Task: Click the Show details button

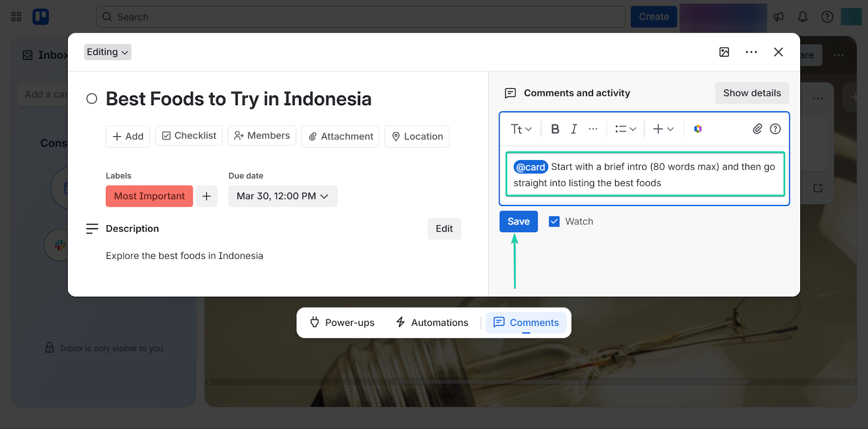Action: click(x=752, y=93)
